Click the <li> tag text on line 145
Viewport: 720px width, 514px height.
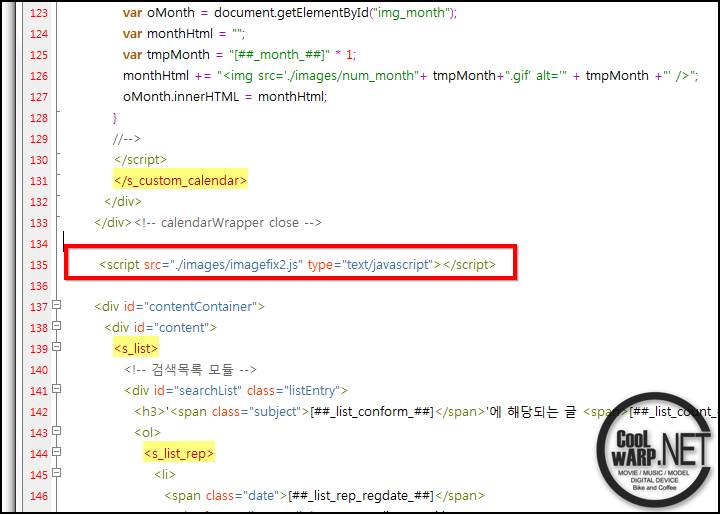click(165, 474)
